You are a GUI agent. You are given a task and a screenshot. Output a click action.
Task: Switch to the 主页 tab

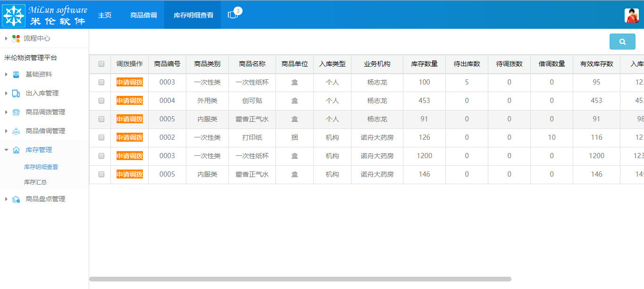tap(104, 15)
